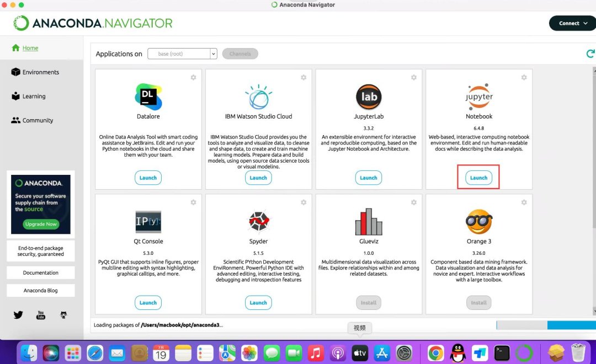Click the Community people icon

point(15,120)
